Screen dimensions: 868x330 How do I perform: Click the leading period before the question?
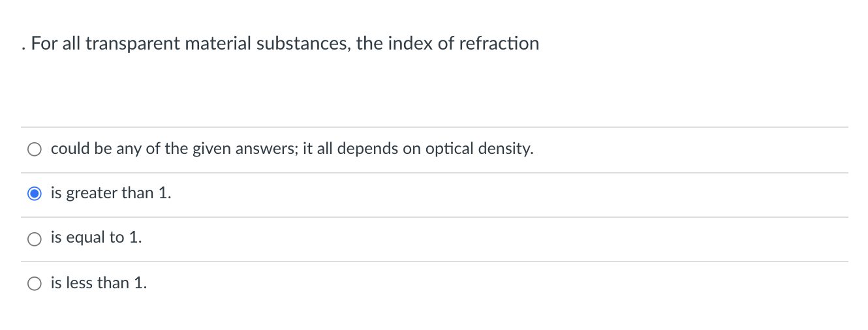tap(23, 47)
